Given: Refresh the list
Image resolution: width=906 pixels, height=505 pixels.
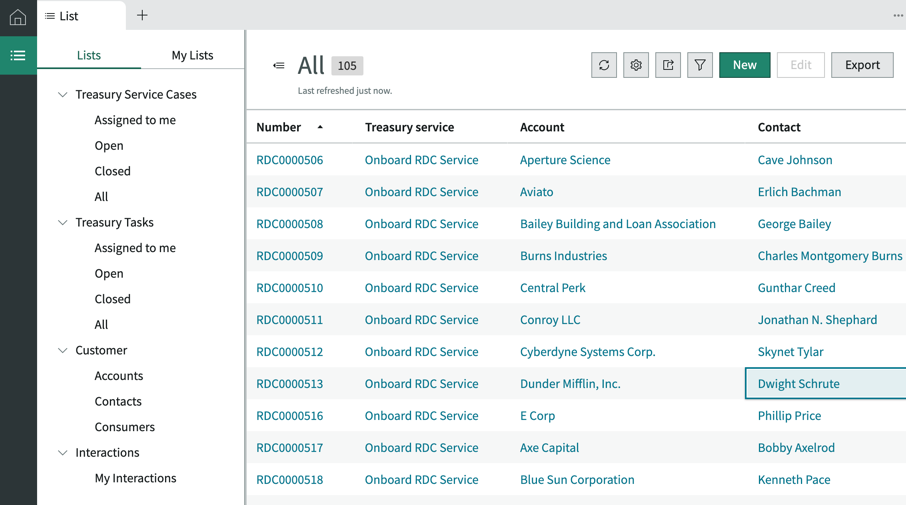Looking at the screenshot, I should click(604, 65).
